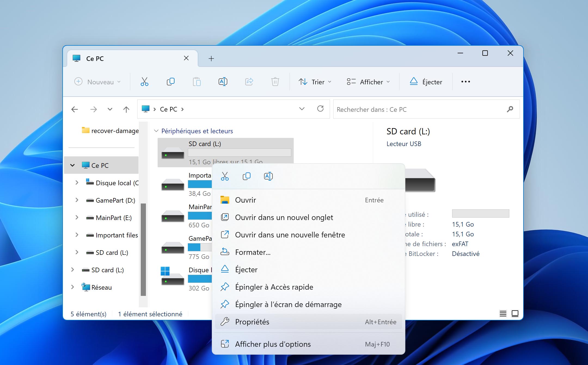Click the MainPart drive tile icon
588x365 pixels.
[173, 216]
